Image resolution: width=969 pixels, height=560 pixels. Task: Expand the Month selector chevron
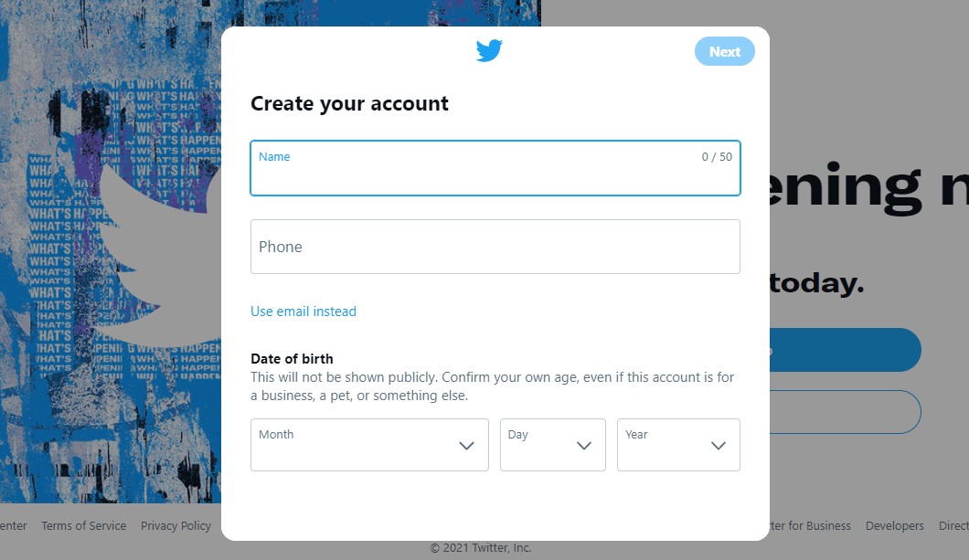click(x=466, y=445)
